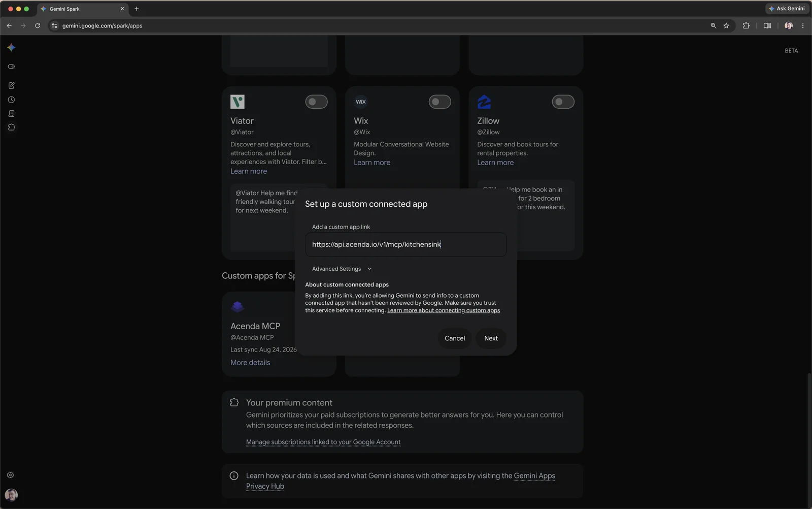Click the Viator app logo
Viewport: 812px width, 509px height.
[238, 102]
